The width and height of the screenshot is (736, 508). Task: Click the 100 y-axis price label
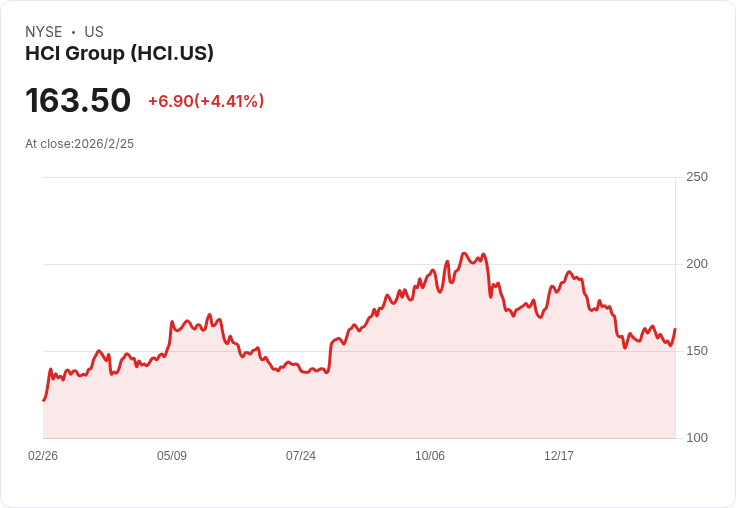pyautogui.click(x=697, y=438)
